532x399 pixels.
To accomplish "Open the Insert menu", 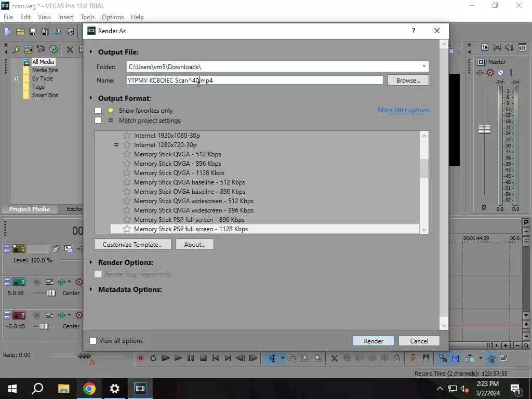I will pos(65,17).
